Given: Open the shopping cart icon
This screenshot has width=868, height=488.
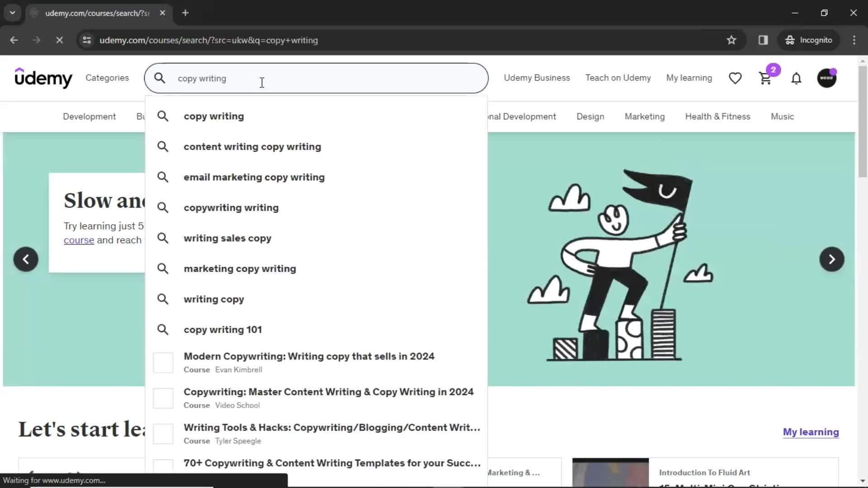Looking at the screenshot, I should [765, 77].
